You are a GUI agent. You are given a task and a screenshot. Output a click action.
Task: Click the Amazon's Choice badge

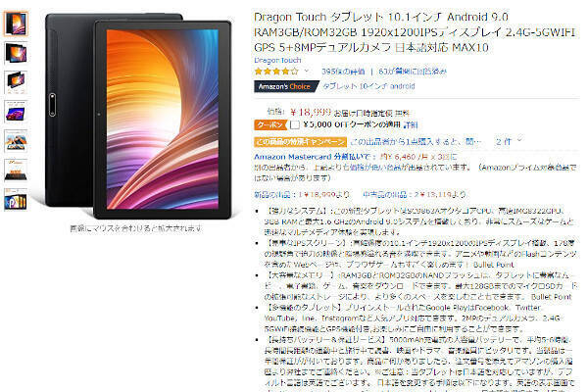[x=285, y=86]
